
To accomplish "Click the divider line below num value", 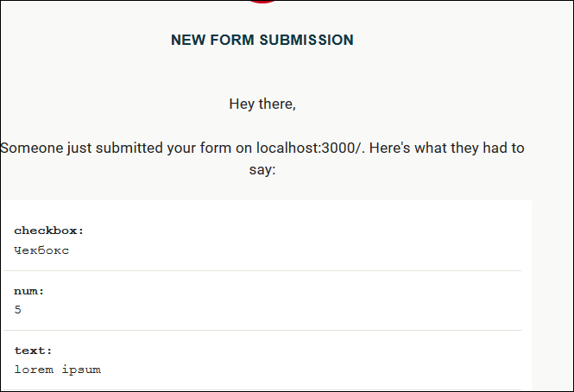I will click(262, 330).
